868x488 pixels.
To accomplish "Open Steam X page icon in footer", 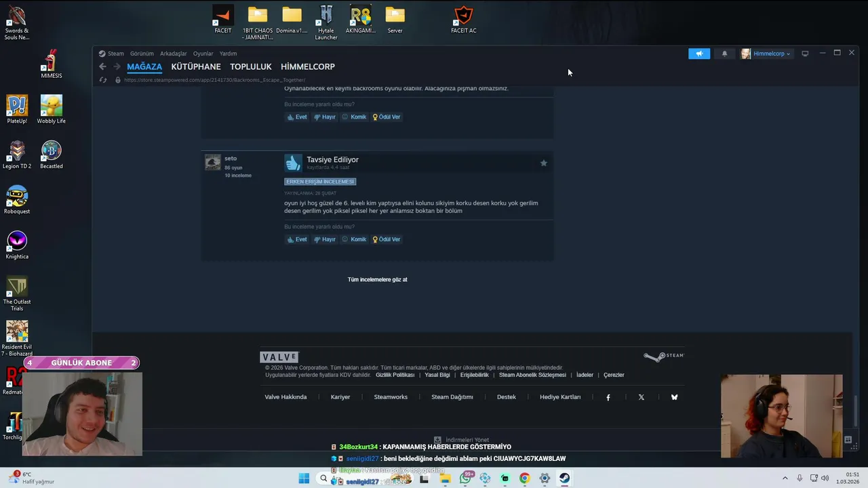I will pos(642,397).
